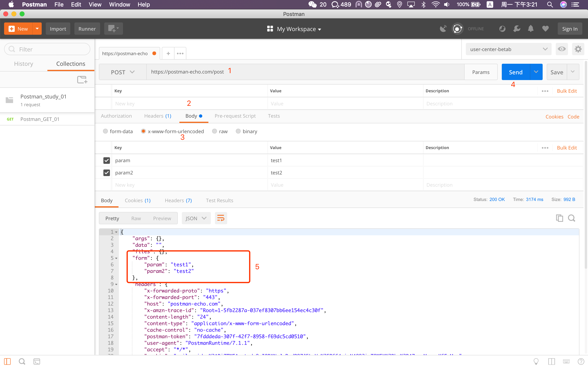Open the interceptor/proxy satellite icon

(x=443, y=29)
